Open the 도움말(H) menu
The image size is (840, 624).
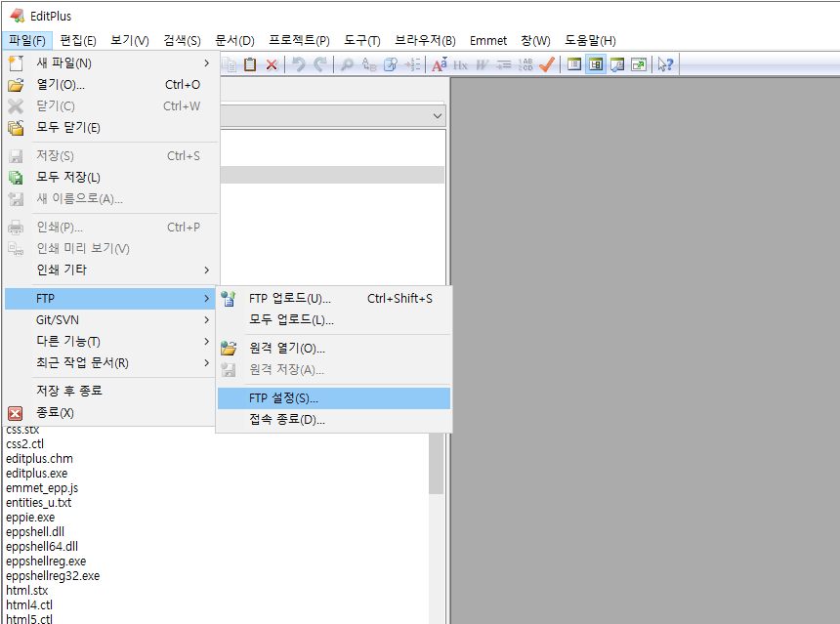pyautogui.click(x=590, y=41)
